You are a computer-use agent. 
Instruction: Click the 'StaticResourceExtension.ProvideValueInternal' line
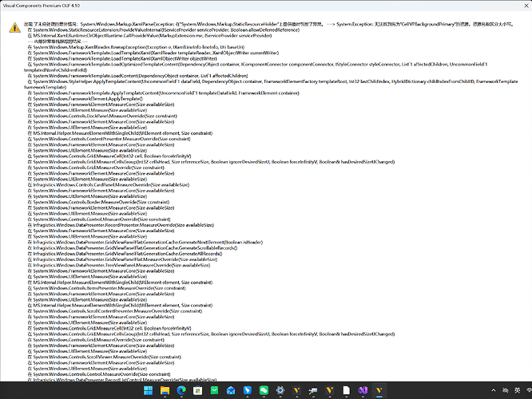click(164, 30)
